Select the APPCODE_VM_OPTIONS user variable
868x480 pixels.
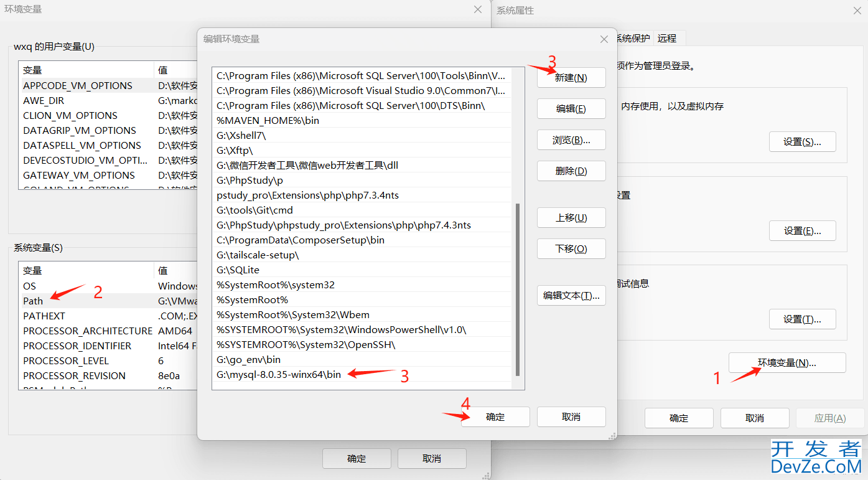[109, 86]
